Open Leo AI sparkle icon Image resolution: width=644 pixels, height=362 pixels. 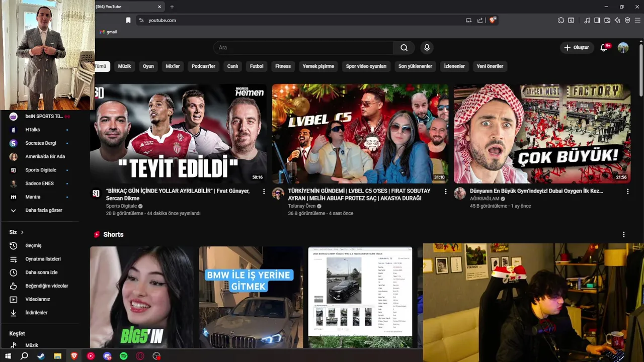point(617,20)
